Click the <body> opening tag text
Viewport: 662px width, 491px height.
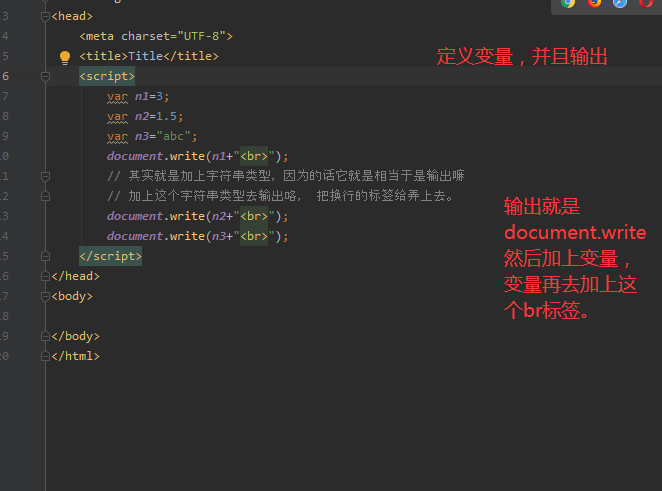[x=72, y=296]
